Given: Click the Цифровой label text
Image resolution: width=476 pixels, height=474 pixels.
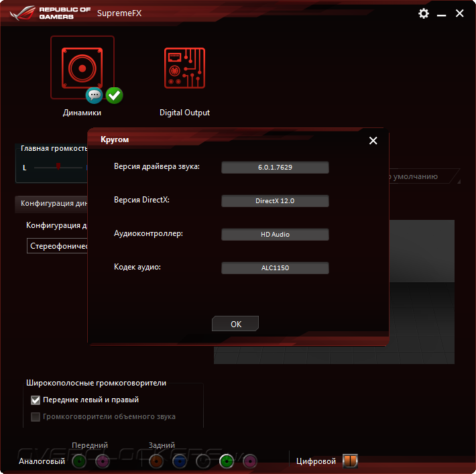Looking at the screenshot, I should pyautogui.click(x=316, y=461).
